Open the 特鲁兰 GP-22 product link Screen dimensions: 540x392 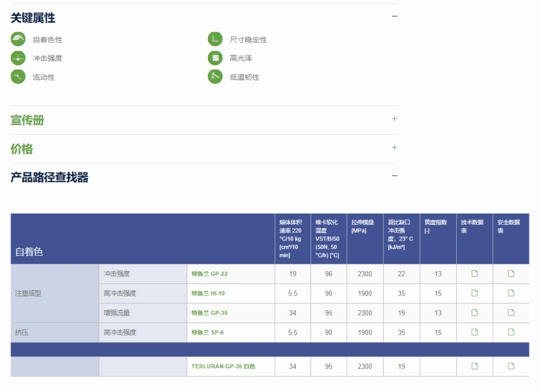click(209, 274)
